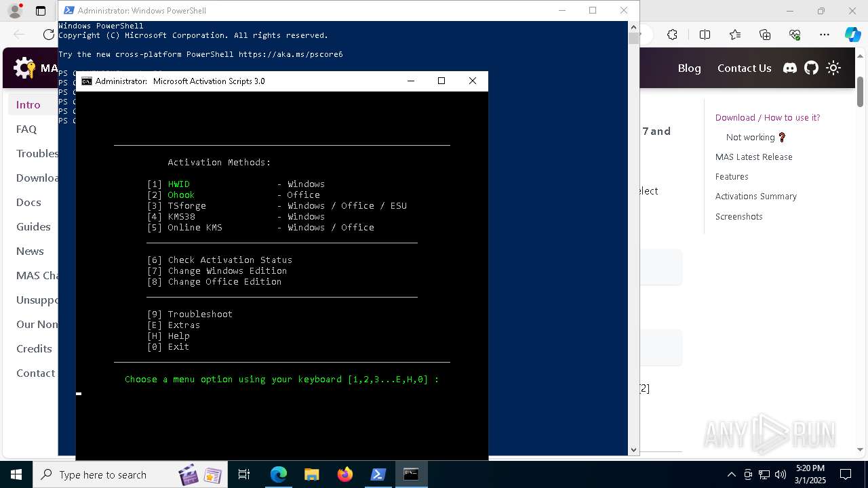
Task: Click the Edge back arrow button
Action: [19, 35]
